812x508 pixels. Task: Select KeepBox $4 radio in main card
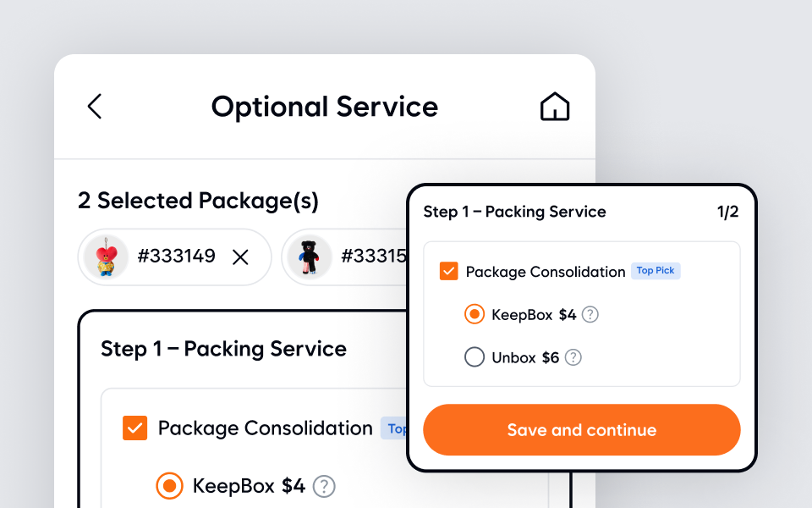(169, 486)
